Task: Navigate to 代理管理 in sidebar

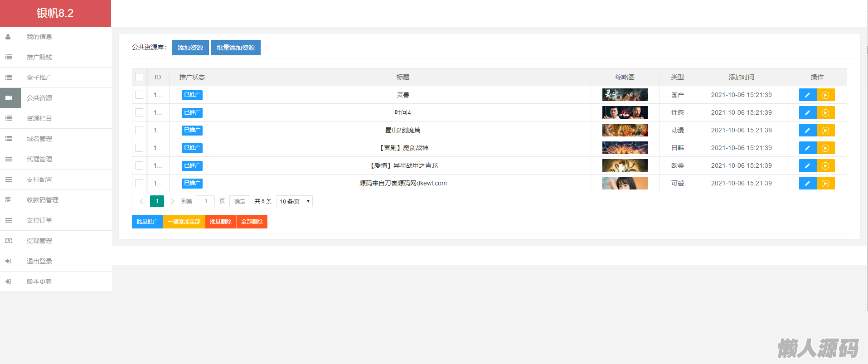Action: (x=56, y=159)
